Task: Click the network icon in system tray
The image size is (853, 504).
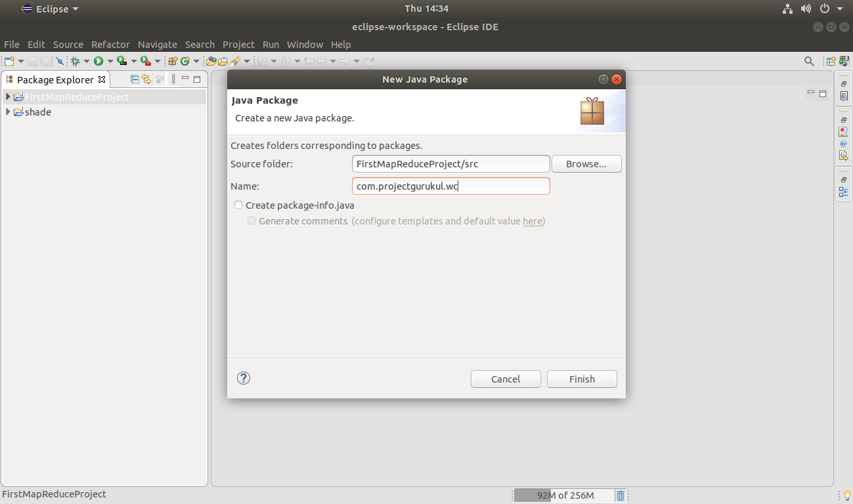Action: tap(787, 9)
